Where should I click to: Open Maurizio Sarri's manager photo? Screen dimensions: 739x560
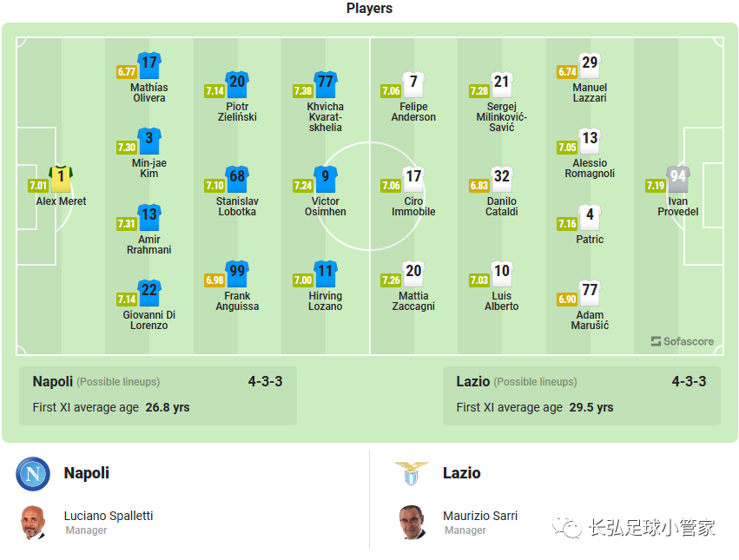[412, 523]
